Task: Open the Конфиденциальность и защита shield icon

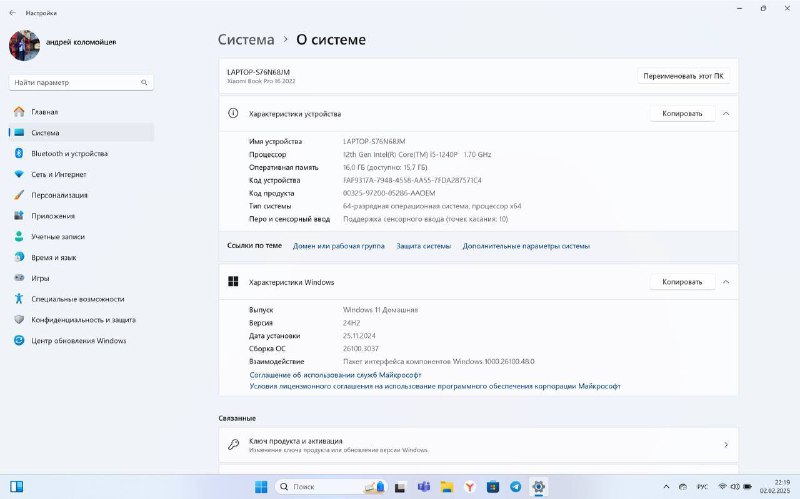Action: (x=19, y=319)
